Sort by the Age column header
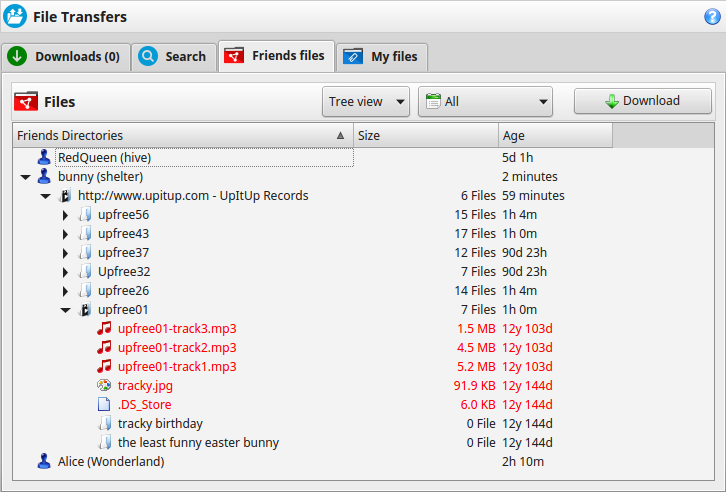726x492 pixels. coord(556,135)
